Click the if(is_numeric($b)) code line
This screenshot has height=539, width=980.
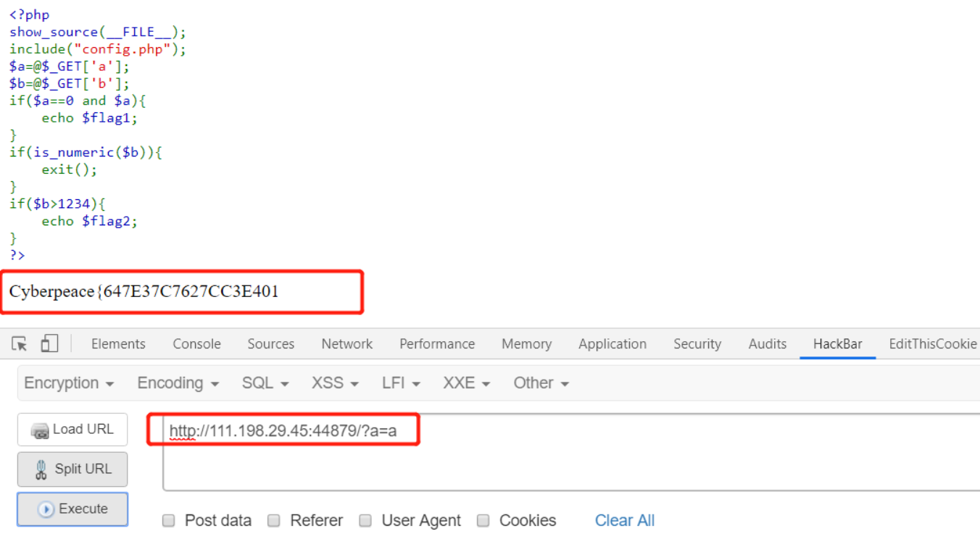coord(86,152)
